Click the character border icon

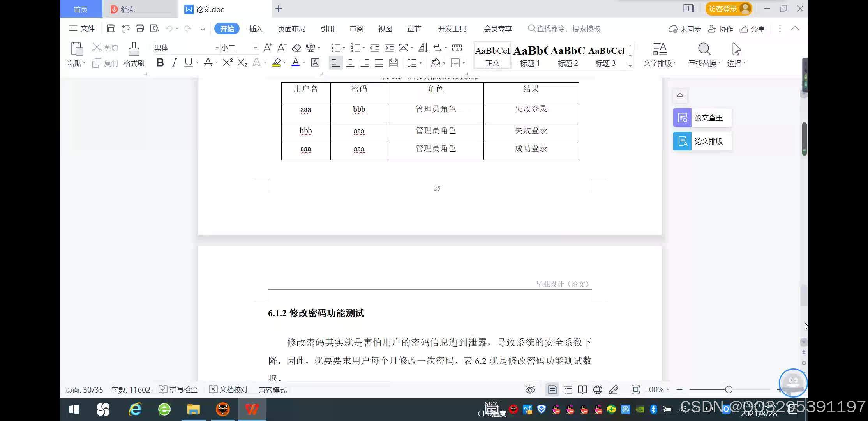click(x=315, y=62)
